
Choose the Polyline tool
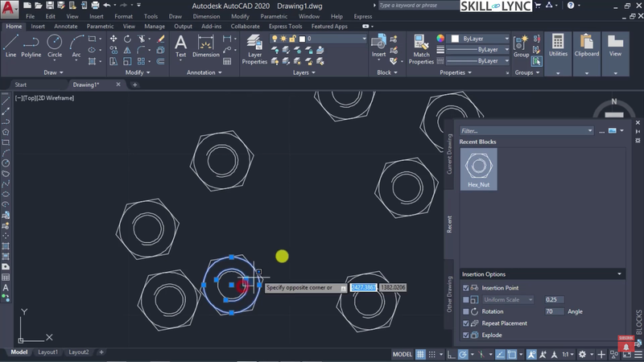click(31, 44)
